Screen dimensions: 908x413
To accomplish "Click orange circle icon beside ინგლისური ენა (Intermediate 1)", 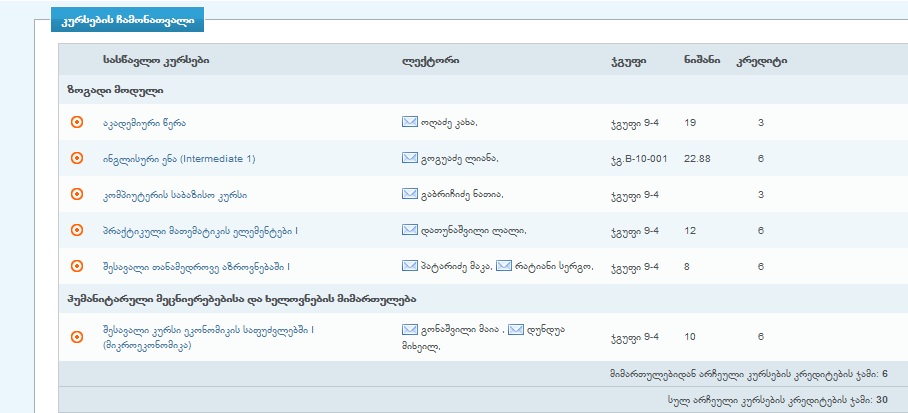I will (x=76, y=158).
